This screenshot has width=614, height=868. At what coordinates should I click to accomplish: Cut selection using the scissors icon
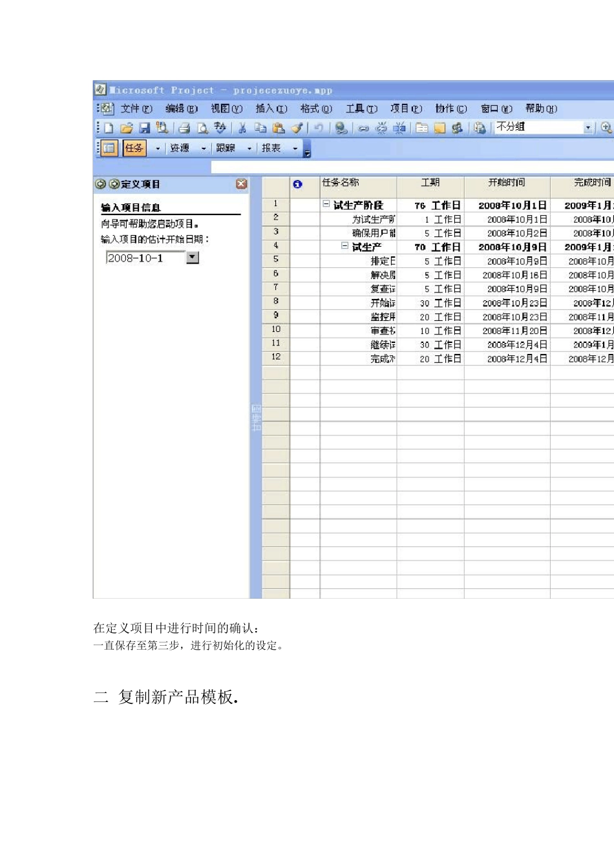(x=242, y=128)
